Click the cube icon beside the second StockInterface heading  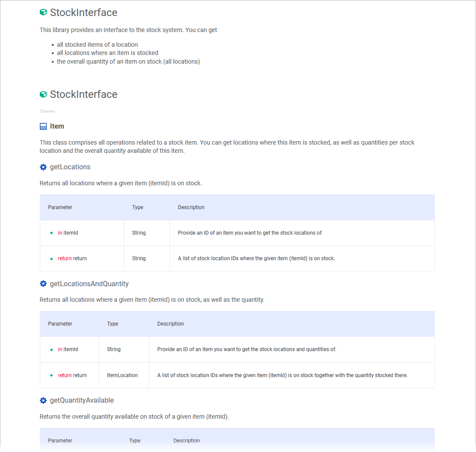[43, 94]
